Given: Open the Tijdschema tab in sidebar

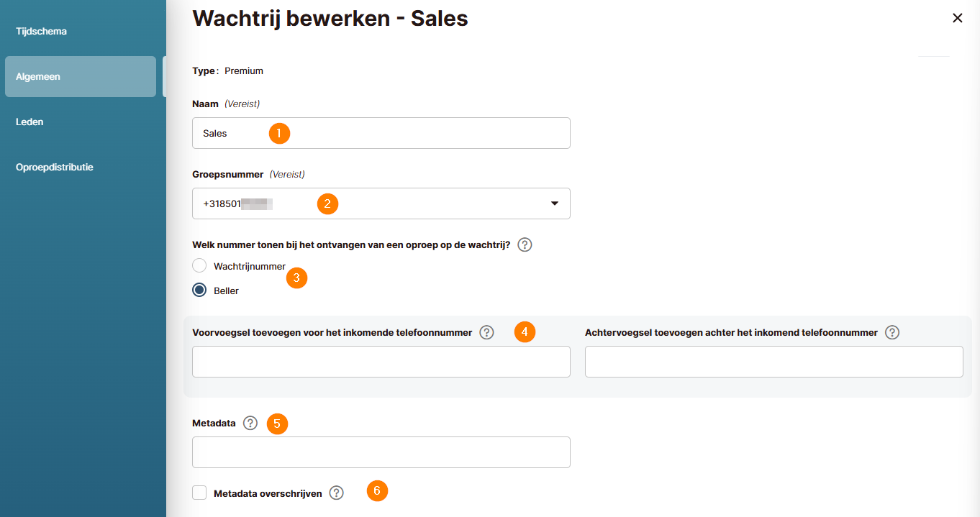Looking at the screenshot, I should click(41, 32).
